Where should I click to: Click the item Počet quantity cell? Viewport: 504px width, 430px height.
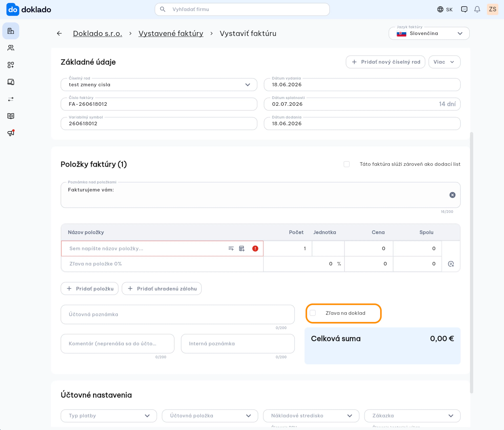tap(288, 248)
